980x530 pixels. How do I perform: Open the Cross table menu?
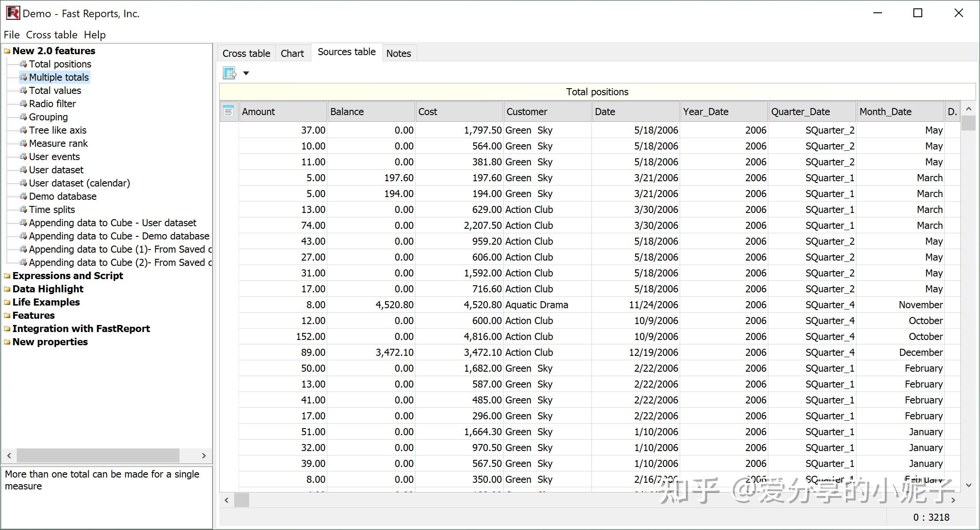coord(52,34)
